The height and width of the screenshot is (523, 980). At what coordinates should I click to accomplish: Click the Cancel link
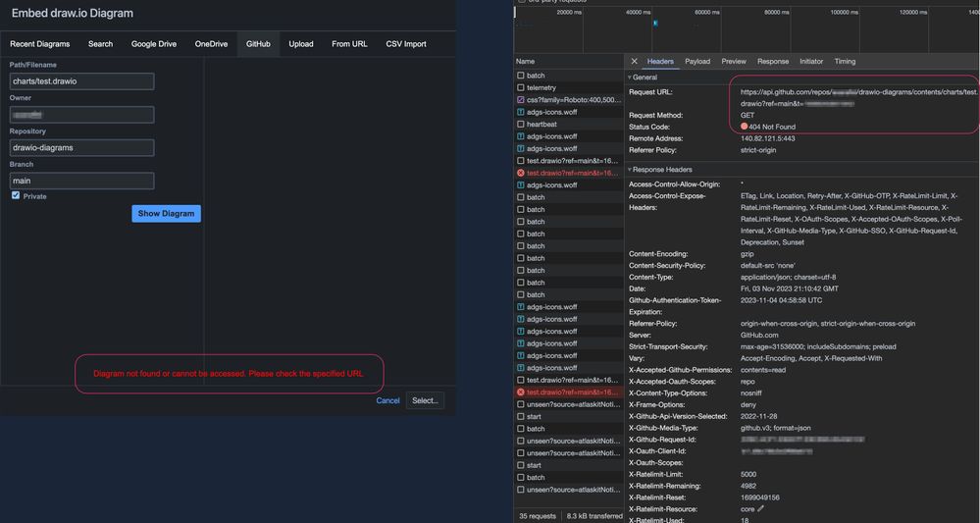(387, 400)
